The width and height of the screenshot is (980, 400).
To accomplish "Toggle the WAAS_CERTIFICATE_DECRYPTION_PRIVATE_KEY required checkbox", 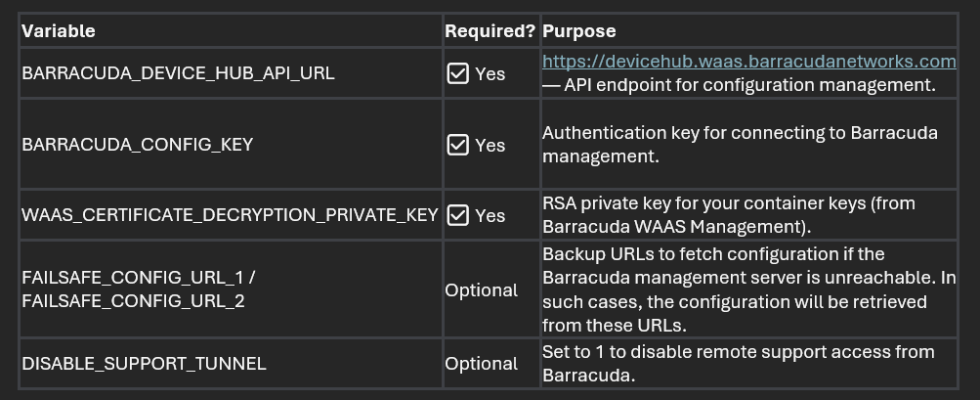I will point(457,215).
